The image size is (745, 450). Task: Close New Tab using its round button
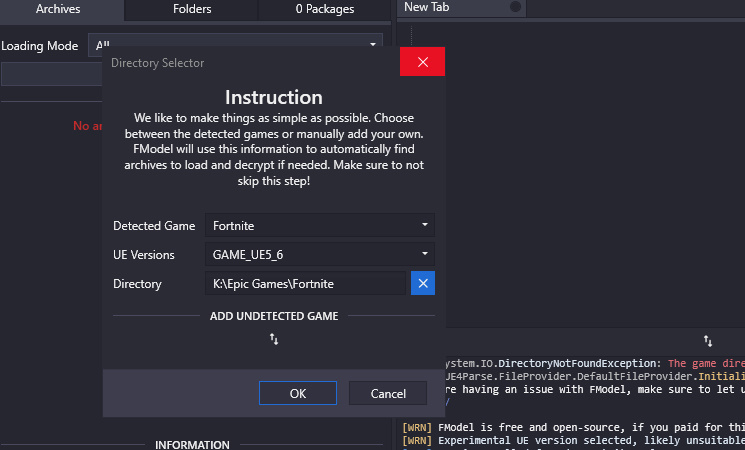[515, 7]
